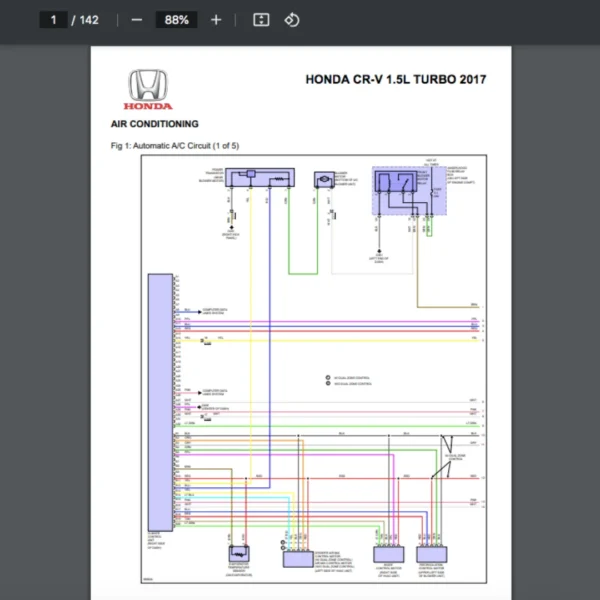Click the zoom out minus button

[x=137, y=20]
